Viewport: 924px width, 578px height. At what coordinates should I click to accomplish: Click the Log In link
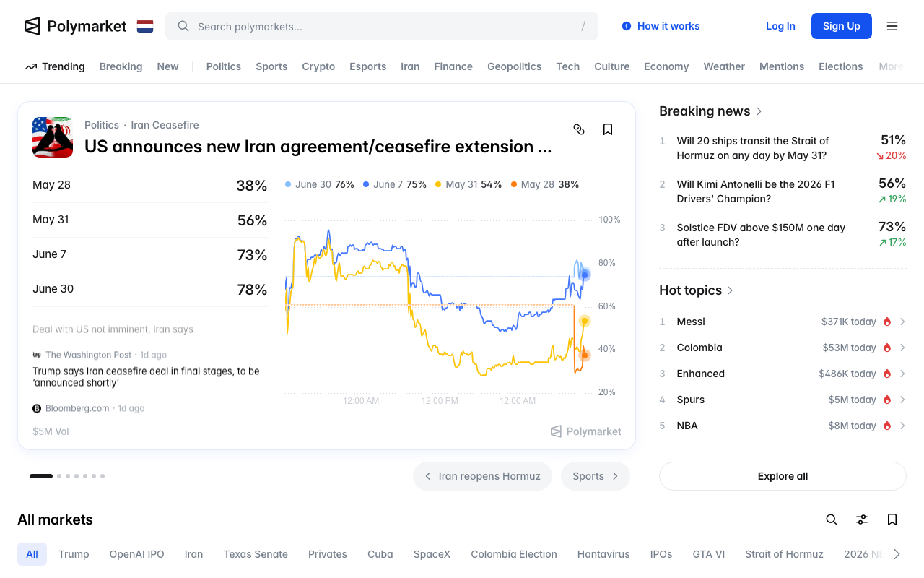coord(780,26)
